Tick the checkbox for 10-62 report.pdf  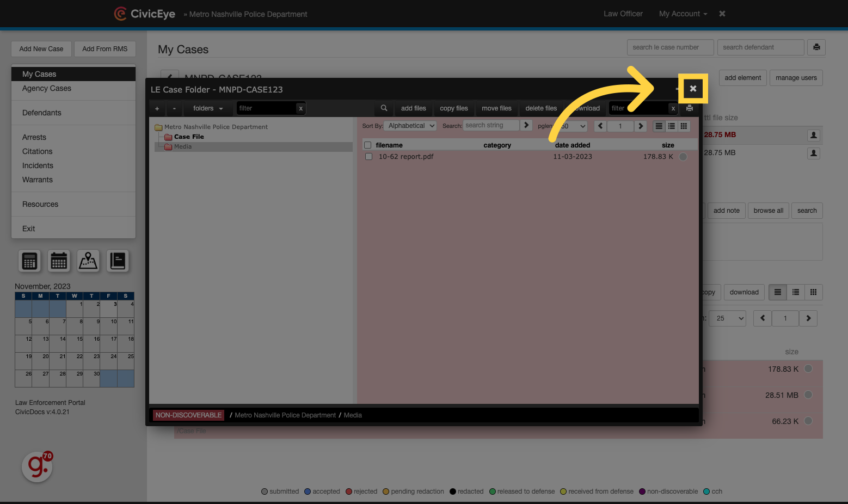(368, 157)
